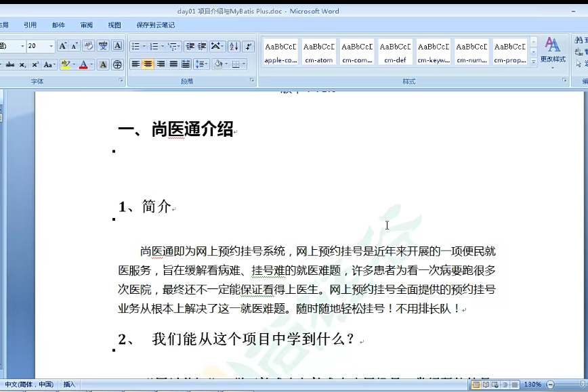Zoom out using the minus control
The height and width of the screenshot is (392, 588).
549,386
